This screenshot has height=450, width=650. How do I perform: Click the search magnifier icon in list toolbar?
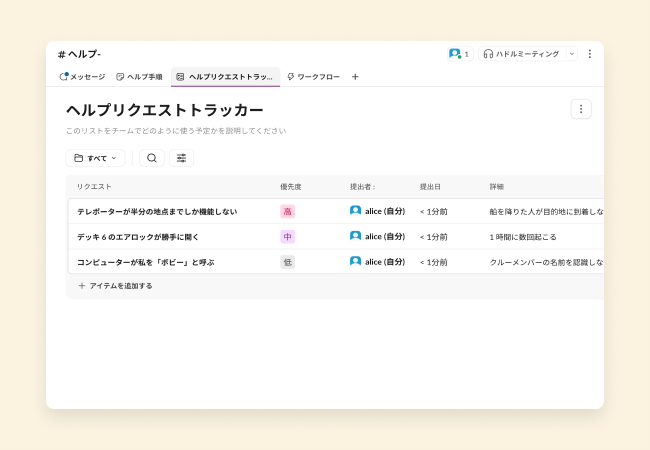click(152, 158)
